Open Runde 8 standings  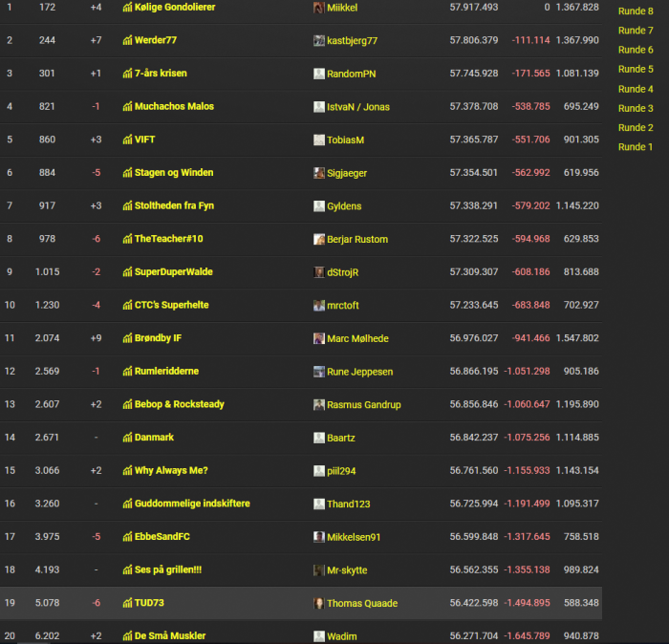click(636, 11)
